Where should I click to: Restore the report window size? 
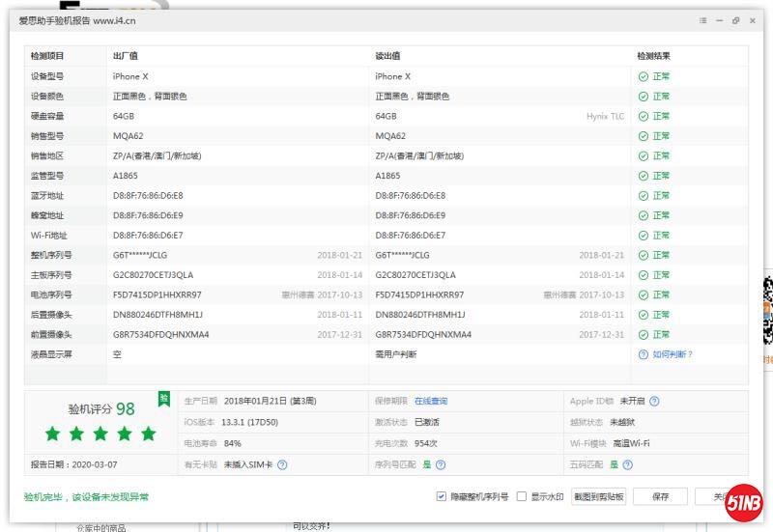point(735,20)
